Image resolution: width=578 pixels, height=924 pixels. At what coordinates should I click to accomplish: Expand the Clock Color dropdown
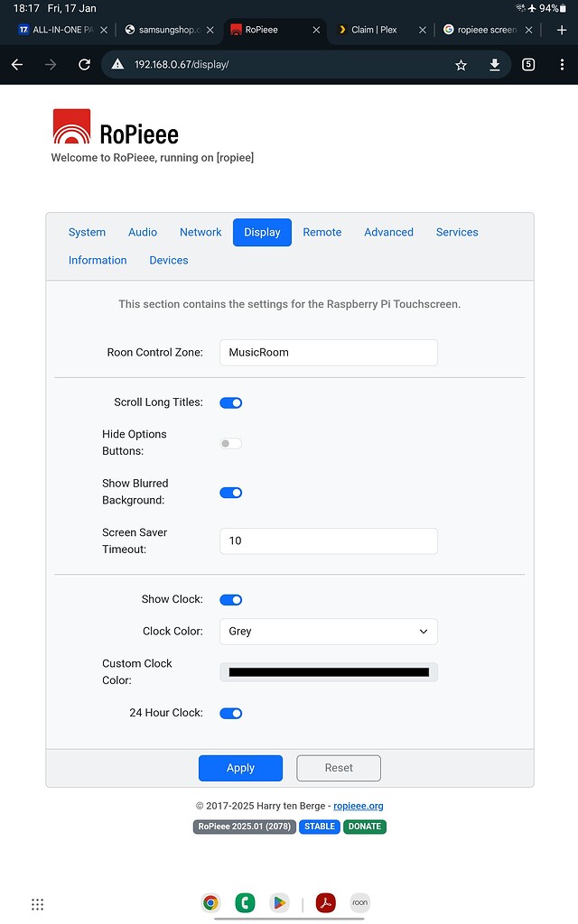[329, 632]
